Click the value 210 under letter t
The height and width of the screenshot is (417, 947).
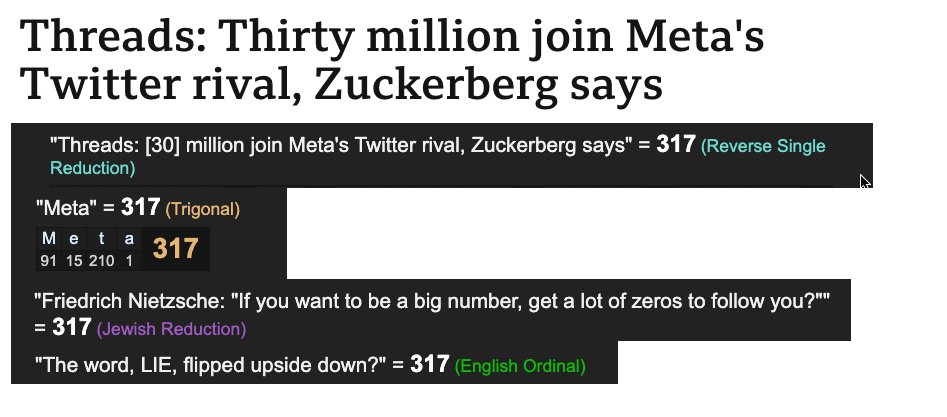coord(101,260)
